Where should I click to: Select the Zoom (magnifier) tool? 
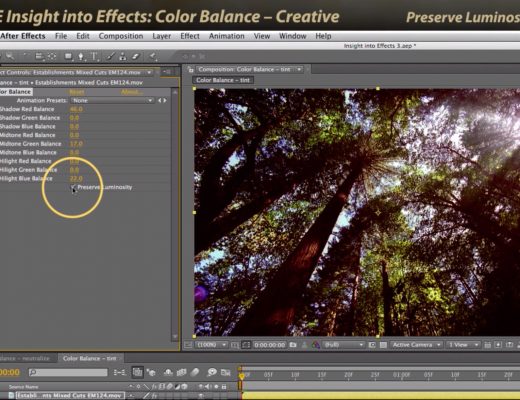(10, 56)
